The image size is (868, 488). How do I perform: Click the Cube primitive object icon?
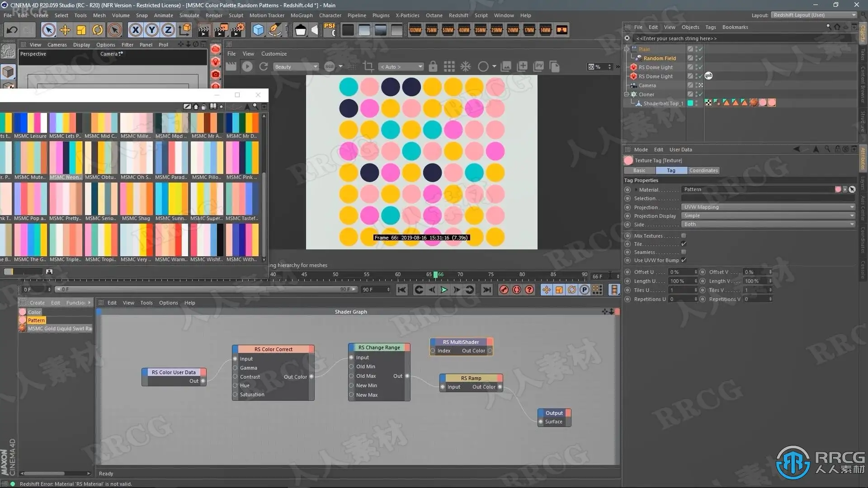click(x=258, y=30)
